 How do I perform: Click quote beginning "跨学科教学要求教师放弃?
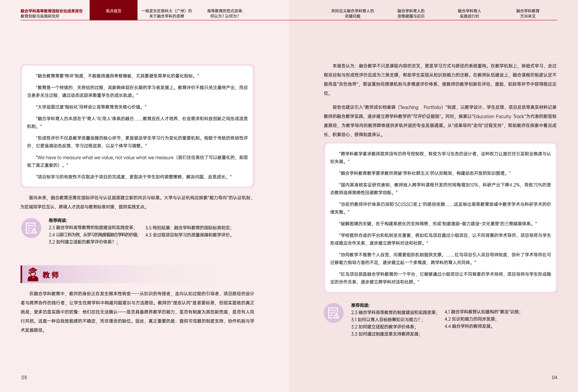click(440, 157)
